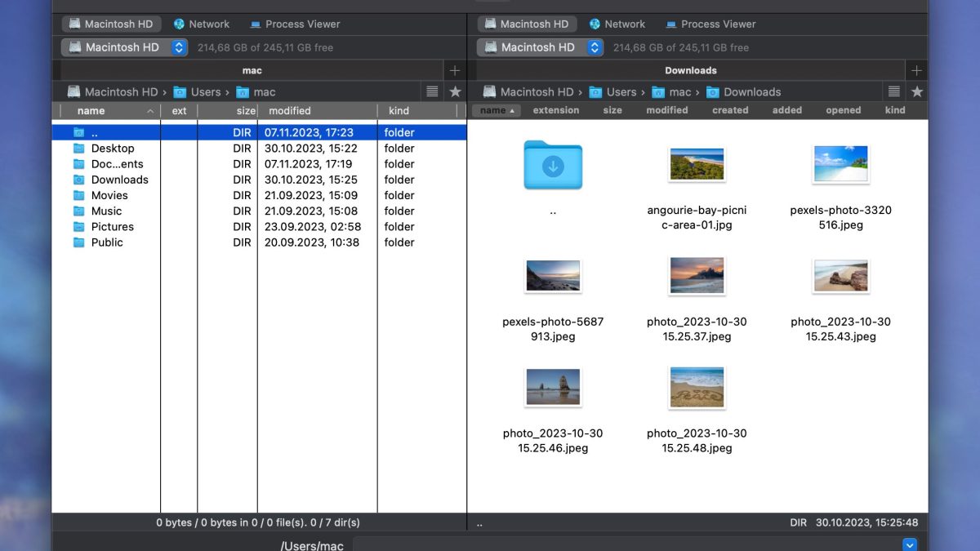
Task: Click the list view icon in left pane
Action: 432,91
